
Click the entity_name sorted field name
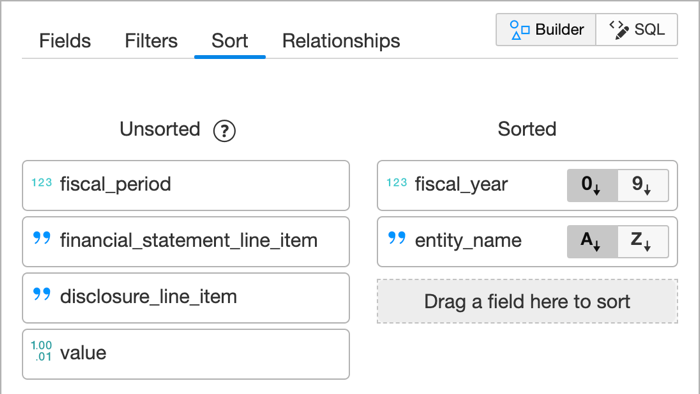point(468,241)
